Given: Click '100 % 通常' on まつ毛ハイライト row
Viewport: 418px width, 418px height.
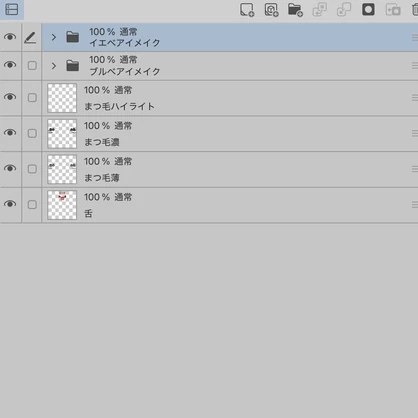Looking at the screenshot, I should 108,90.
